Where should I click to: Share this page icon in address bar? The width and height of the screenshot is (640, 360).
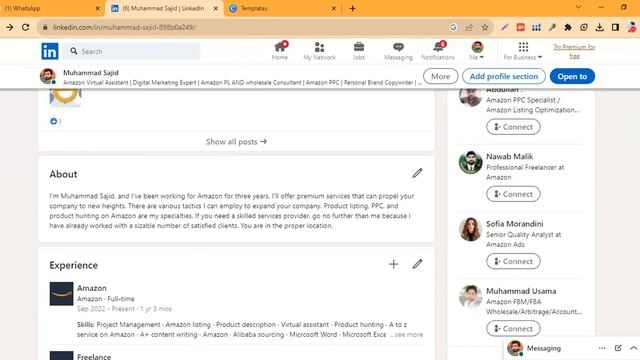[x=469, y=27]
